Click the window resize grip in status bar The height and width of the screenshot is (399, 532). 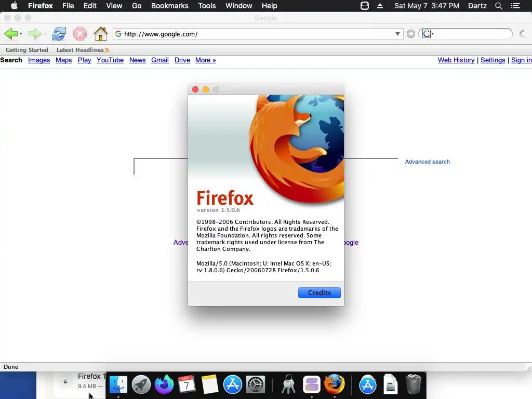click(528, 368)
